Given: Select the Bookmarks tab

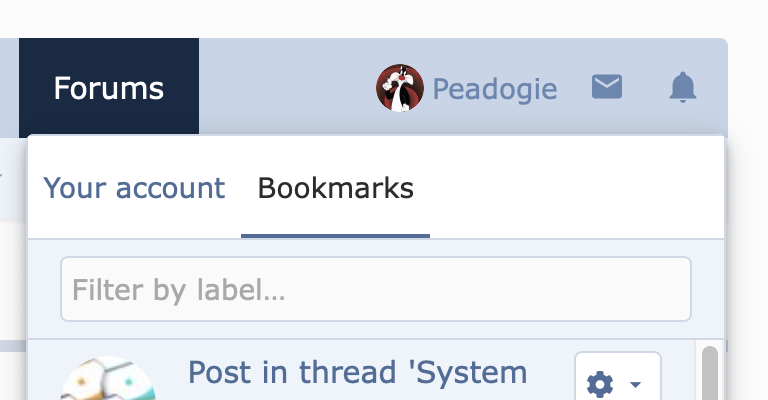Looking at the screenshot, I should [336, 188].
